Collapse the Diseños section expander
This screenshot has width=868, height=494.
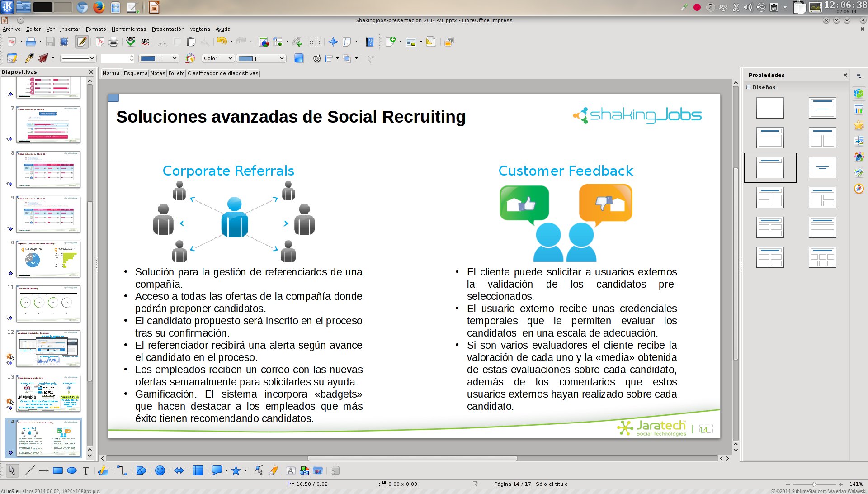point(748,87)
